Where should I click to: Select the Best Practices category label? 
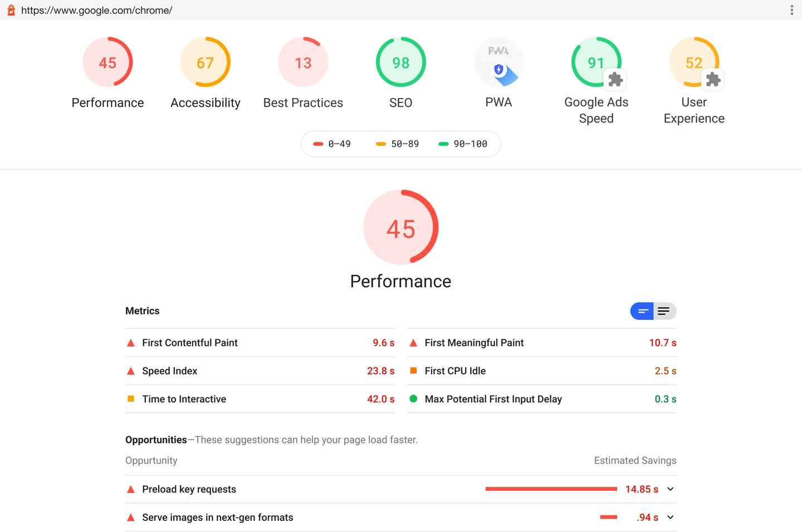[x=303, y=103]
